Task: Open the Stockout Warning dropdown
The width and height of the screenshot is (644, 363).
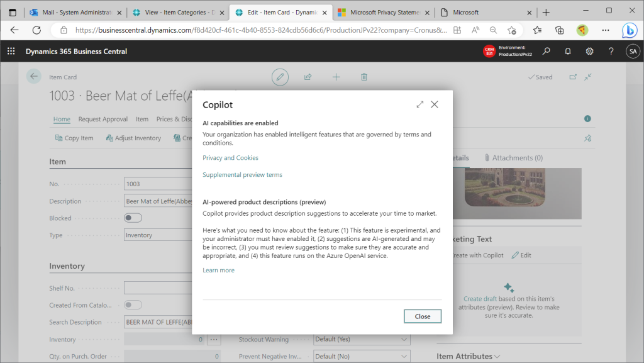Action: [362, 339]
